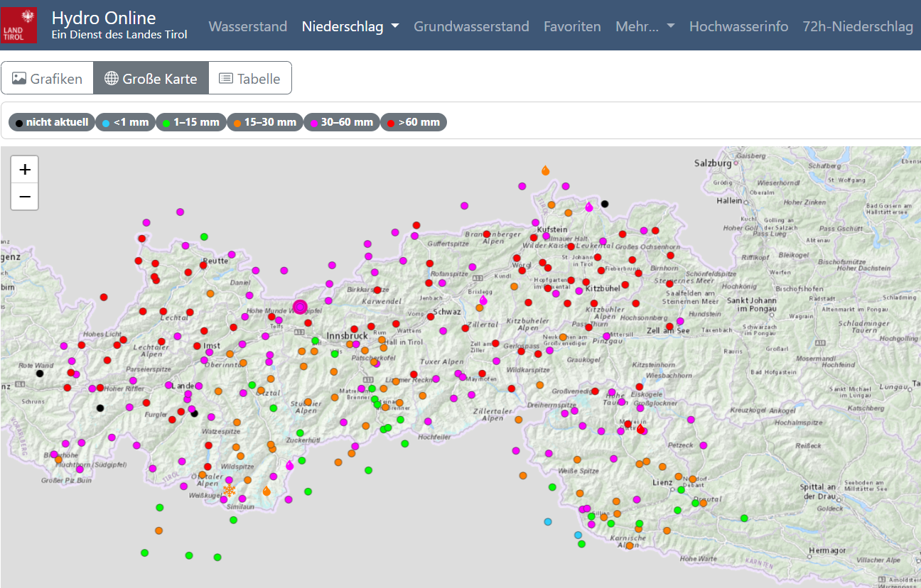This screenshot has height=588, width=921.
Task: Click the magenta droplet beside the northern black dot
Action: click(x=589, y=207)
